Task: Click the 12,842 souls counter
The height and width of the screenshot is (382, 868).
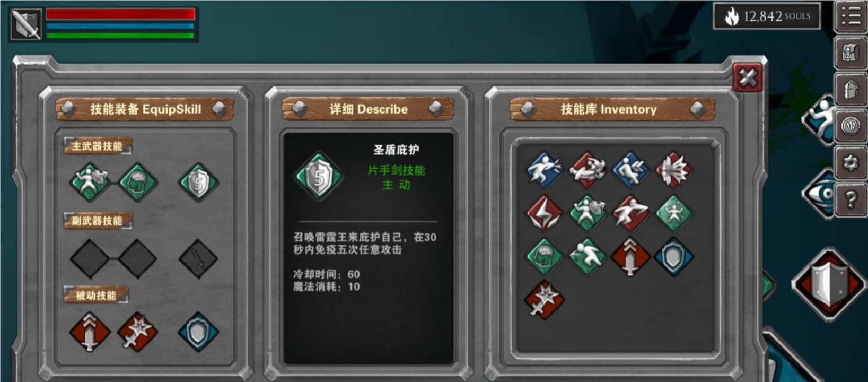Action: [767, 16]
